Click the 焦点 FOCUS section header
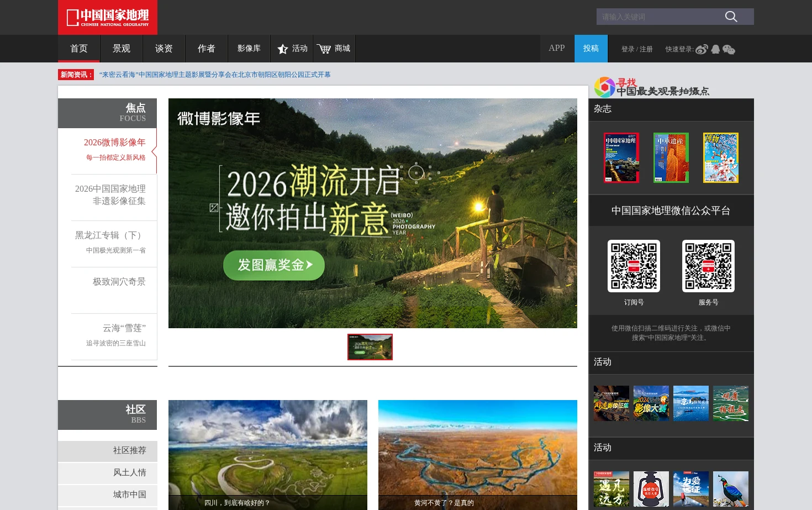 coord(108,113)
